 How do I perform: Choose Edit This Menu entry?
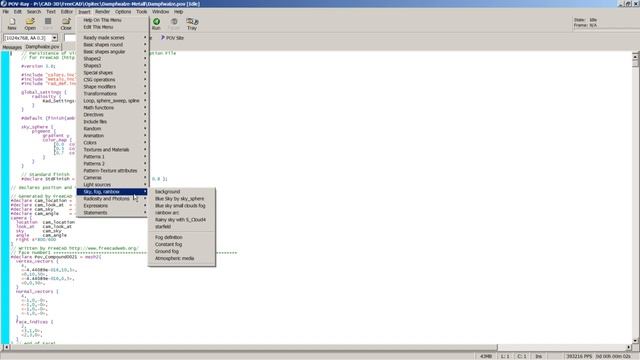click(113, 27)
